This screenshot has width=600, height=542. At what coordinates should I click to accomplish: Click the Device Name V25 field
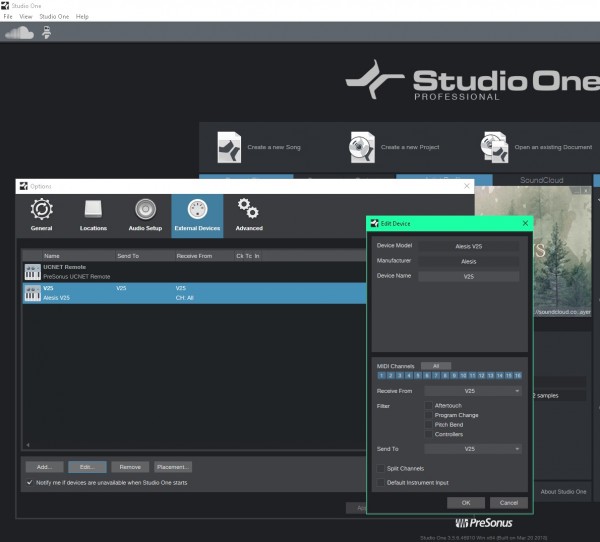click(469, 276)
